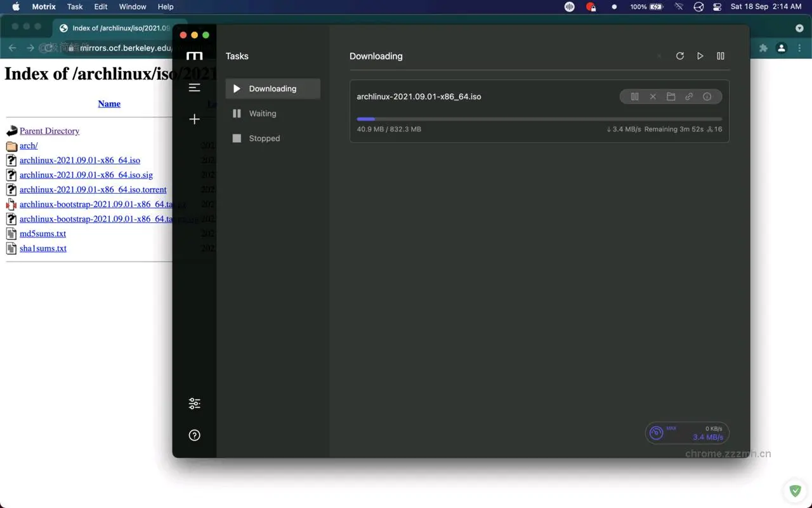Select the Downloading task list
This screenshot has width=812, height=508.
[x=272, y=89]
